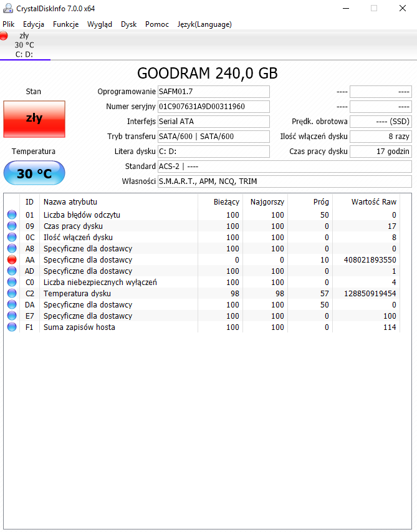Click the power-on count field '8 razy'
The width and height of the screenshot is (417, 532).
point(381,137)
